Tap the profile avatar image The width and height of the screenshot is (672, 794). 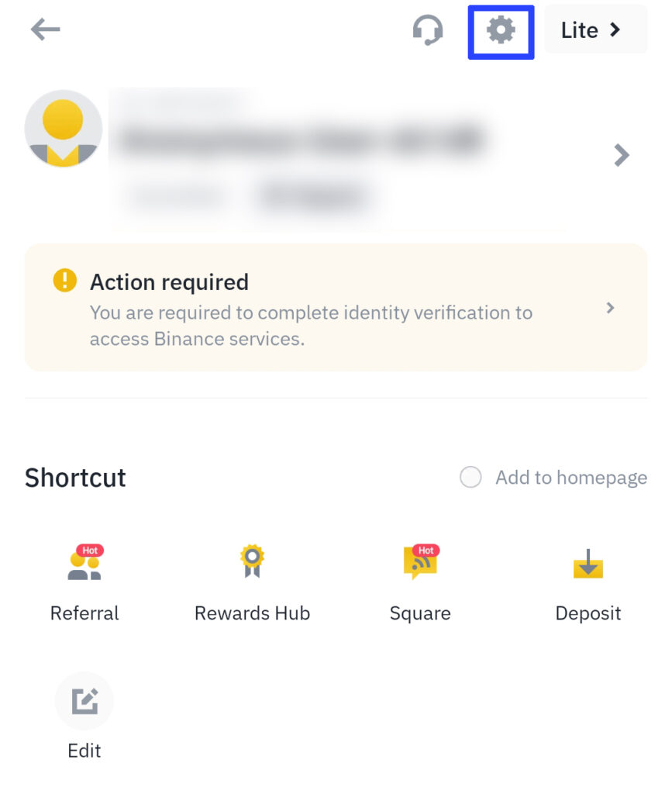[x=64, y=129]
